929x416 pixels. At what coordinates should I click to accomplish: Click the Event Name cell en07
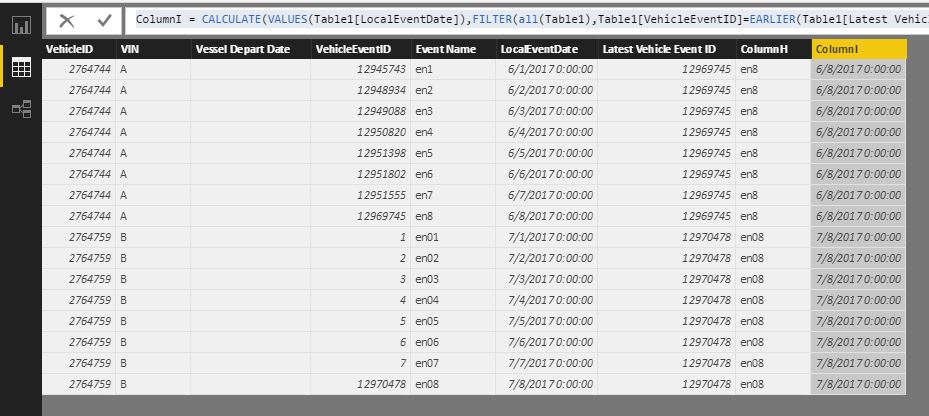453,363
